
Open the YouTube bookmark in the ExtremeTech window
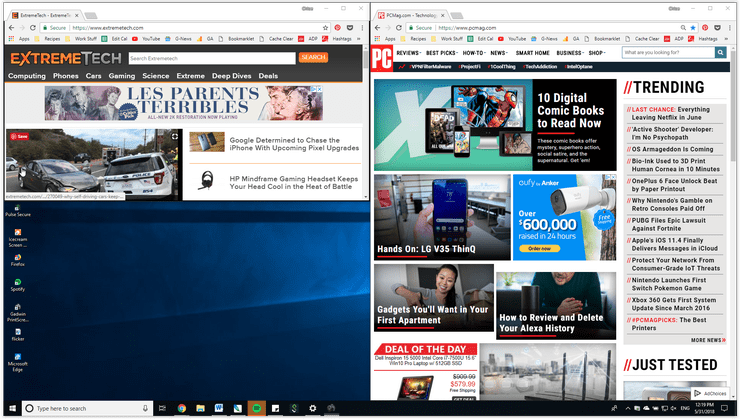click(146, 39)
